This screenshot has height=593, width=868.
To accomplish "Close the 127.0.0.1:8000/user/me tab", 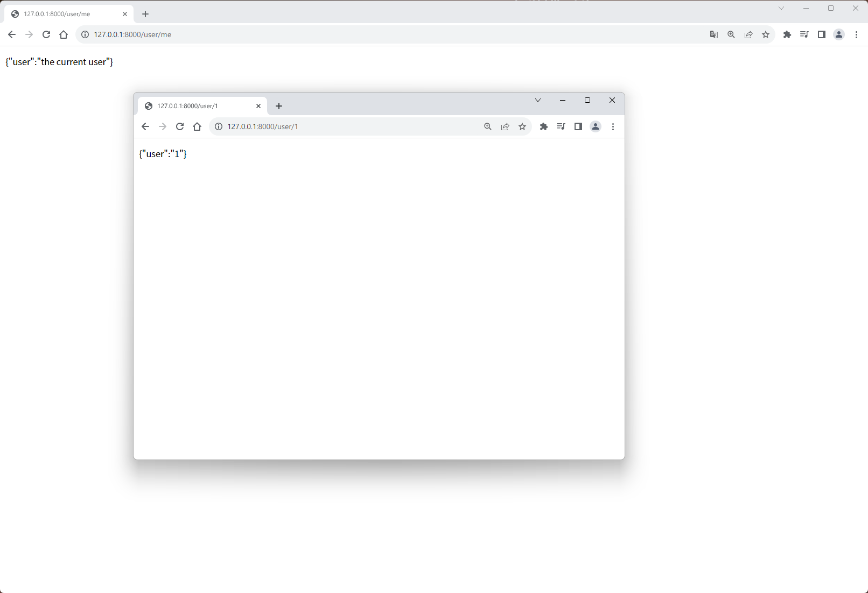I will coord(125,14).
